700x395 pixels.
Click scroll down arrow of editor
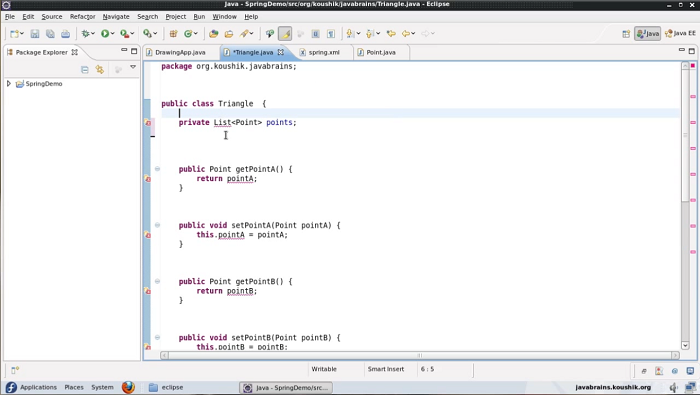pyautogui.click(x=685, y=345)
